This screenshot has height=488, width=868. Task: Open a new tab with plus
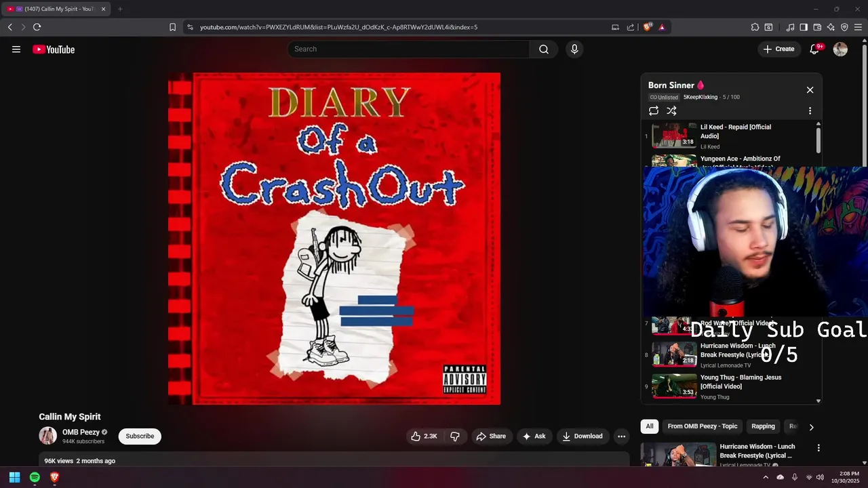120,9
